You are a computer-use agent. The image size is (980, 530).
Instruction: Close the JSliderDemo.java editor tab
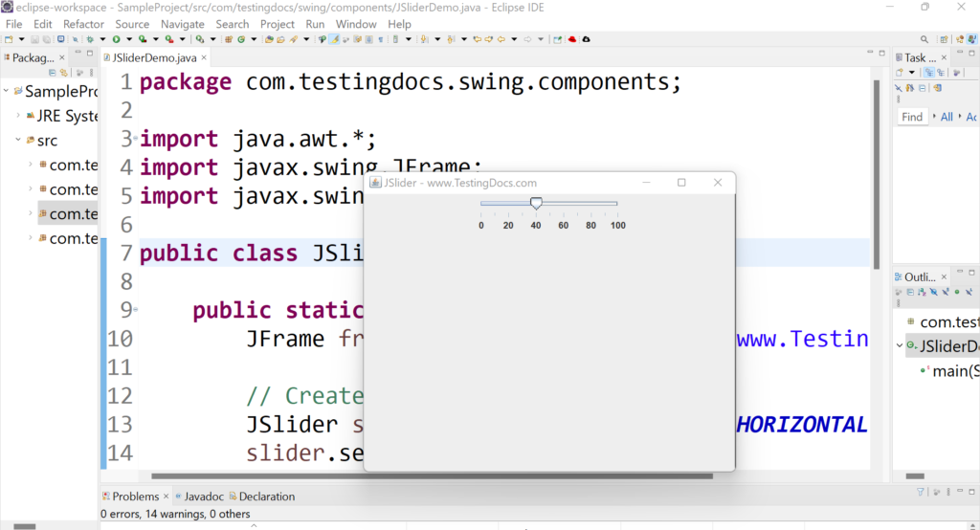204,57
